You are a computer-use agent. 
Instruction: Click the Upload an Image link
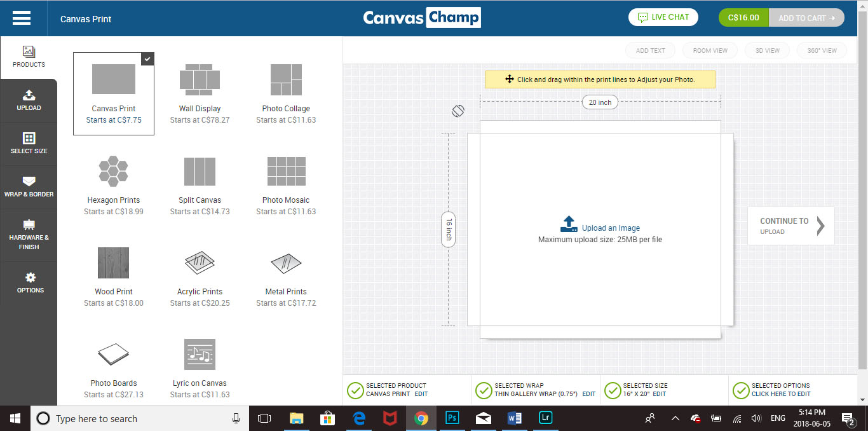coord(611,228)
